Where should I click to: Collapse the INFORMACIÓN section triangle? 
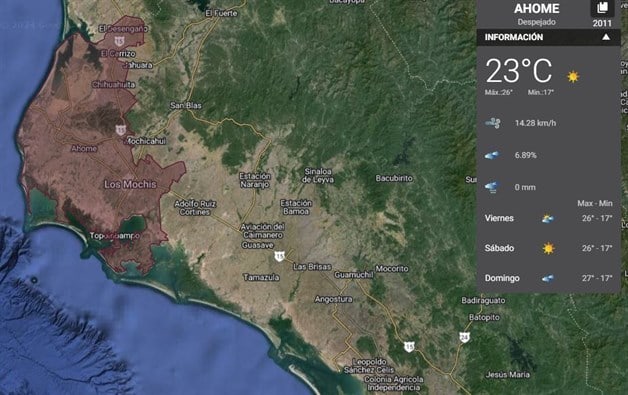606,37
